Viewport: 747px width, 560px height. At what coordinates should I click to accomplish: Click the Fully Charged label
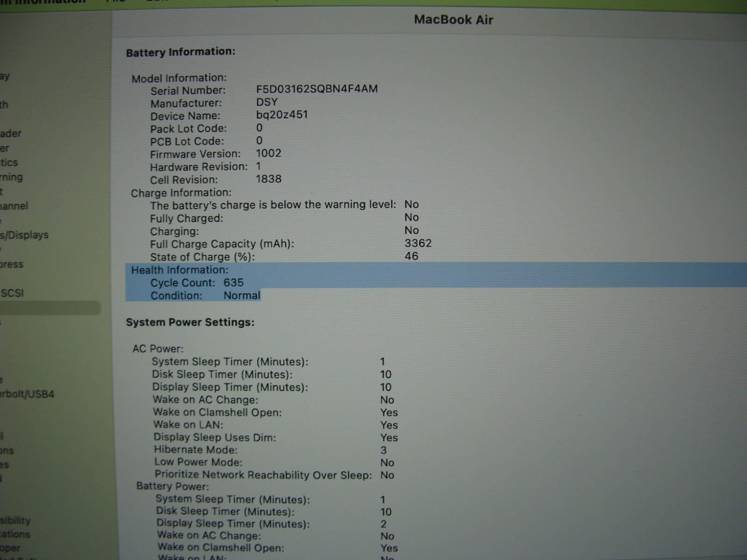pyautogui.click(x=187, y=218)
